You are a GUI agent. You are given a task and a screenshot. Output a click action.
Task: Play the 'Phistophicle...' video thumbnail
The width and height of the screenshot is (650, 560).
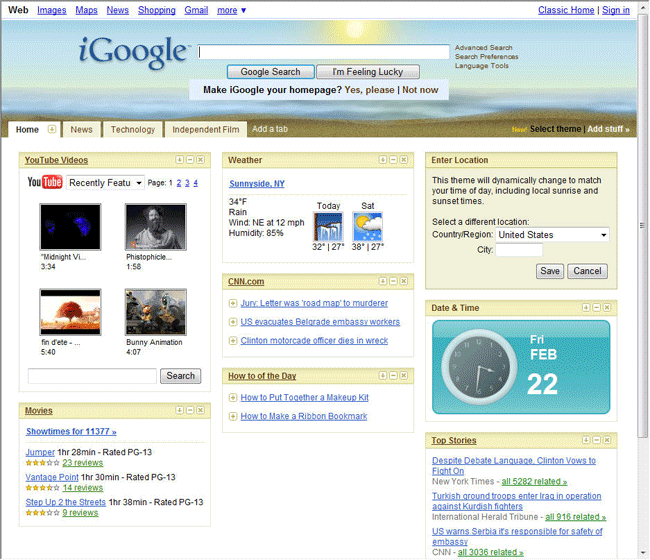point(156,227)
